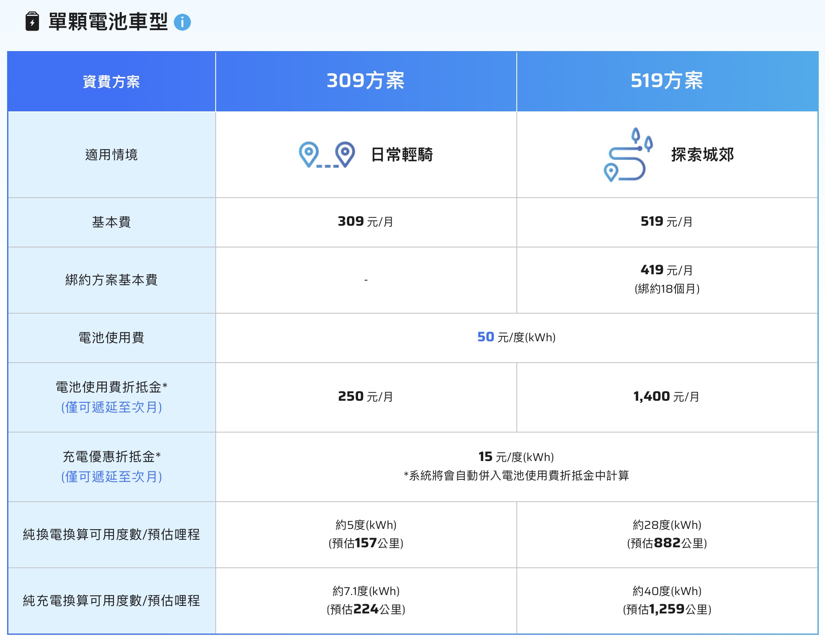Screen dimensions: 825x644
Task: Click the dash in the 309 contract cell
Action: coord(366,280)
